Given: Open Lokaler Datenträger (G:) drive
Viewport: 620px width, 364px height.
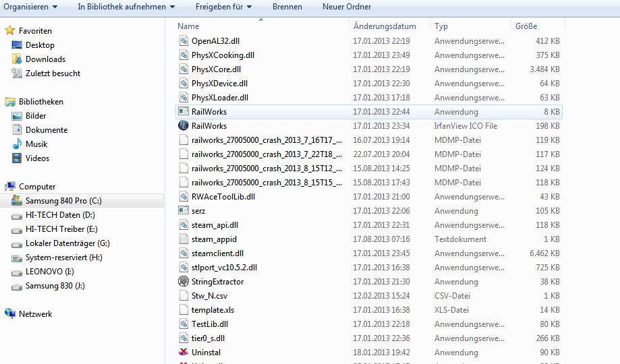Looking at the screenshot, I should (67, 243).
